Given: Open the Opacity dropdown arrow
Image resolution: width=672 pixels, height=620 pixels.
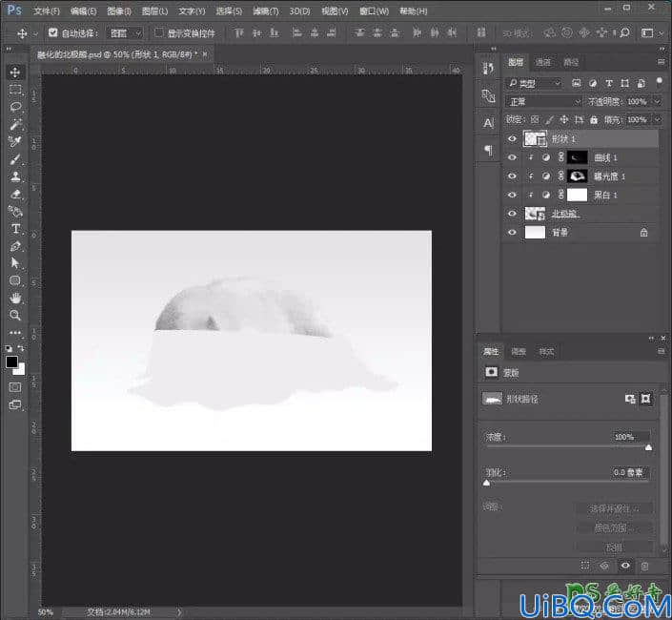Looking at the screenshot, I should click(657, 102).
